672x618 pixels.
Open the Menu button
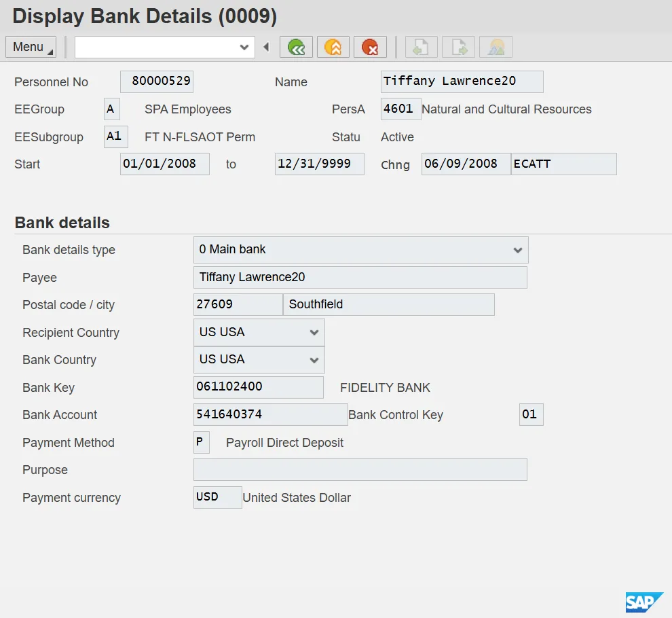coord(31,47)
